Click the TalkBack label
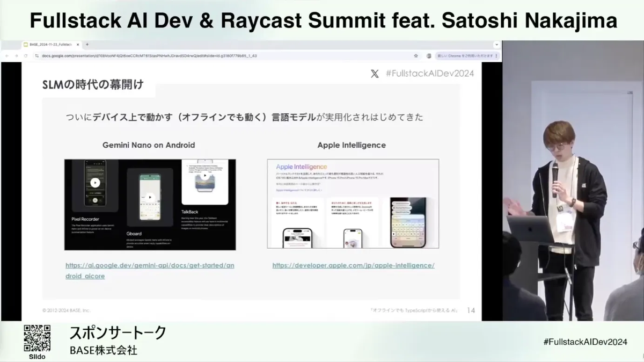 click(x=190, y=213)
